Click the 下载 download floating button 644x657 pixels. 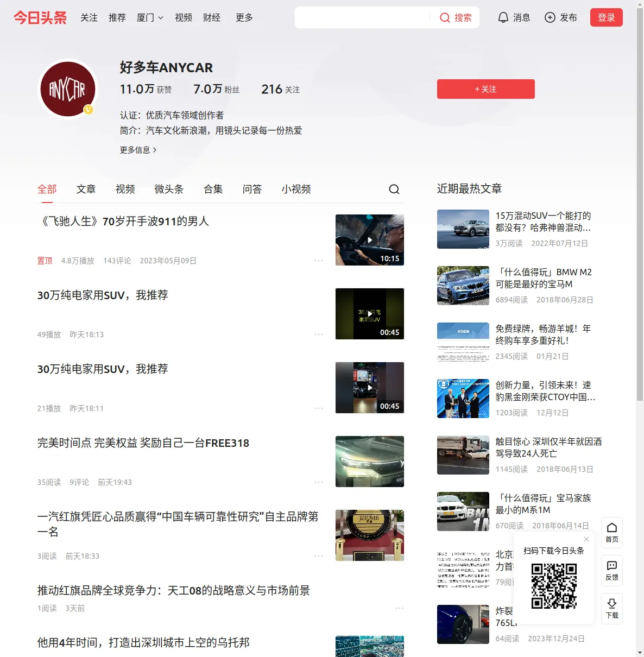click(612, 609)
